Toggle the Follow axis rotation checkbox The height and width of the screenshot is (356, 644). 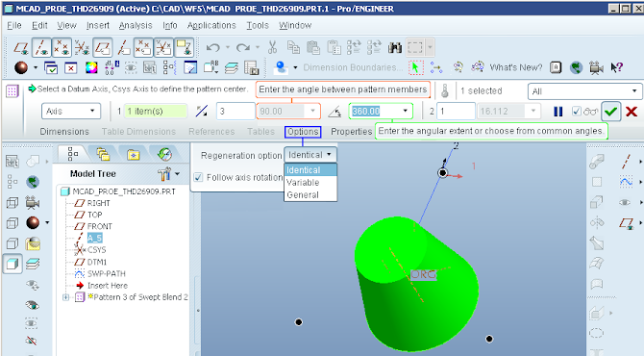click(x=198, y=177)
